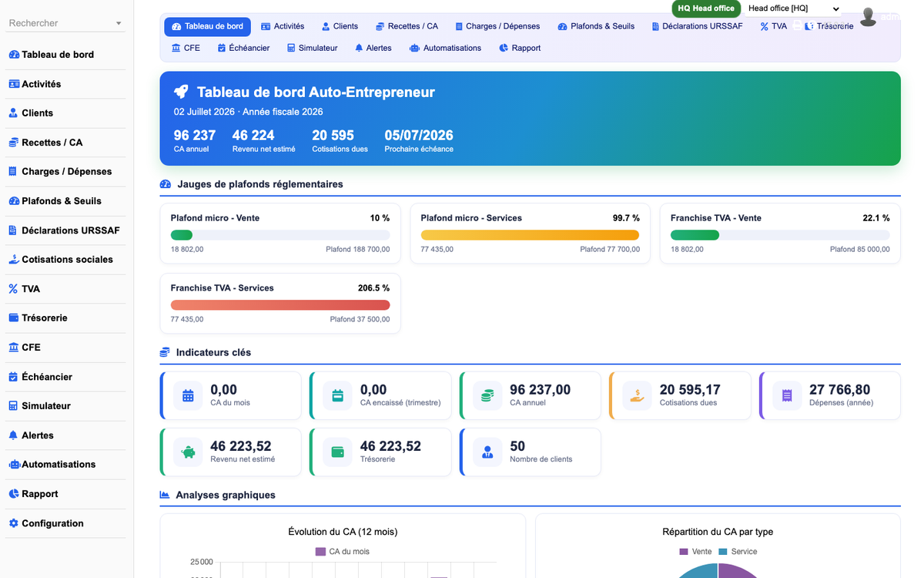Switch to Échéancier top tab
Screen dimensions: 924x578
click(x=243, y=48)
